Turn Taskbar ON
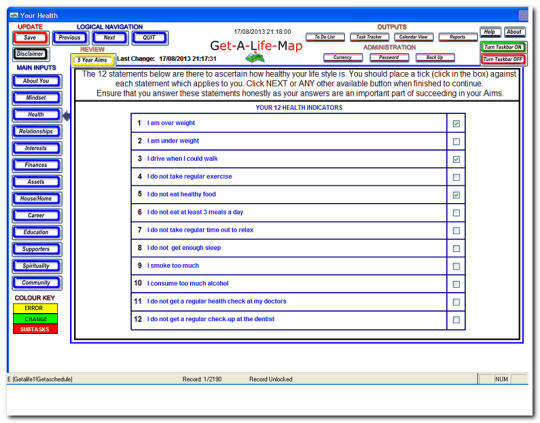 click(503, 47)
